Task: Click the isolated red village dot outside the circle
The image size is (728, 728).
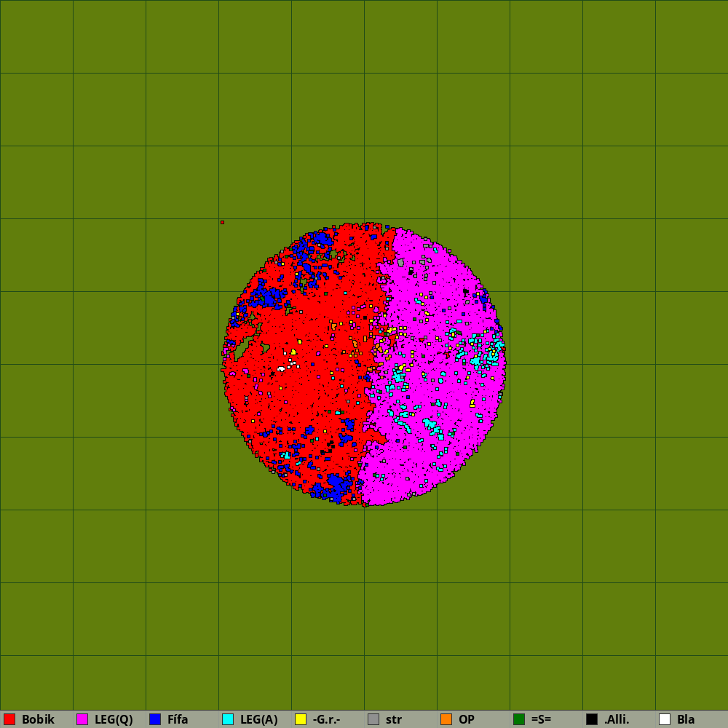Action: pos(222,222)
